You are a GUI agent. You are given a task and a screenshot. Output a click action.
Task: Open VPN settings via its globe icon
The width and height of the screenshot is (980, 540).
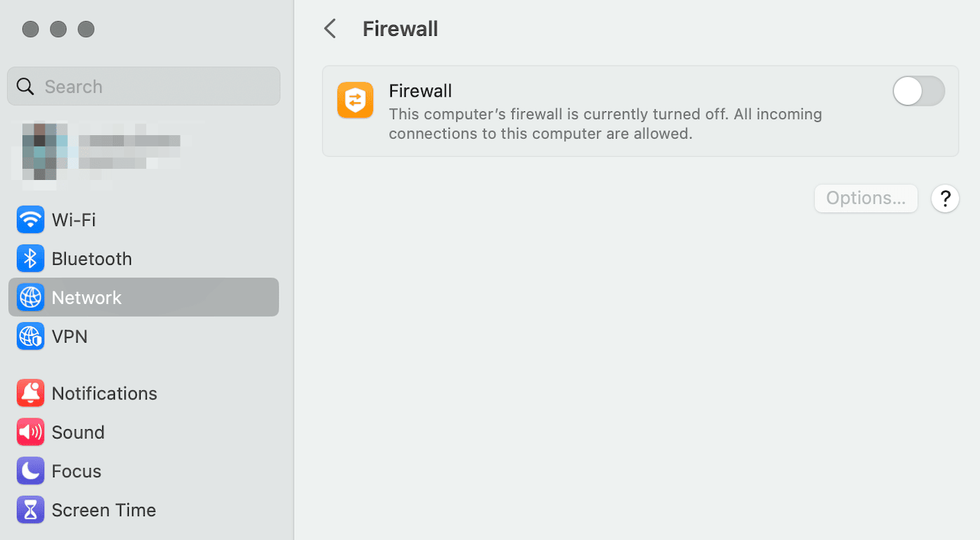(x=30, y=336)
